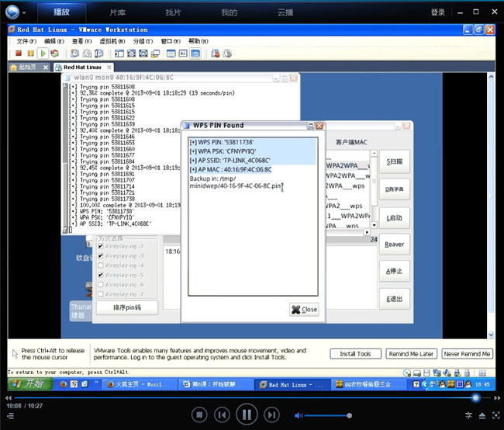Click the VMware multiple windows icon
Screen dimensions: 504x430
(x=156, y=54)
